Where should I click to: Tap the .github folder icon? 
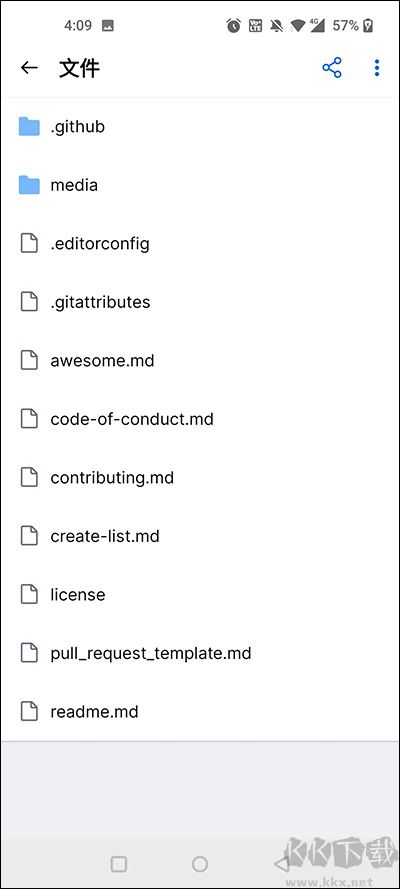point(29,126)
